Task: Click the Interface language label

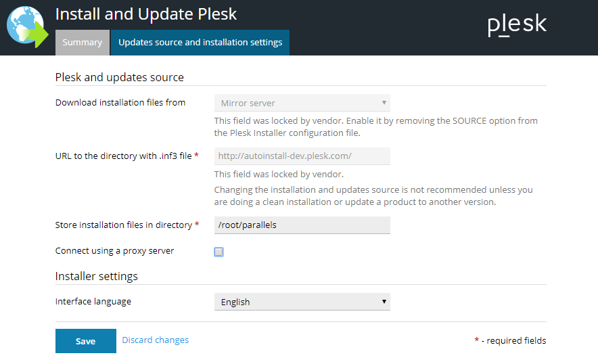Action: [x=93, y=302]
